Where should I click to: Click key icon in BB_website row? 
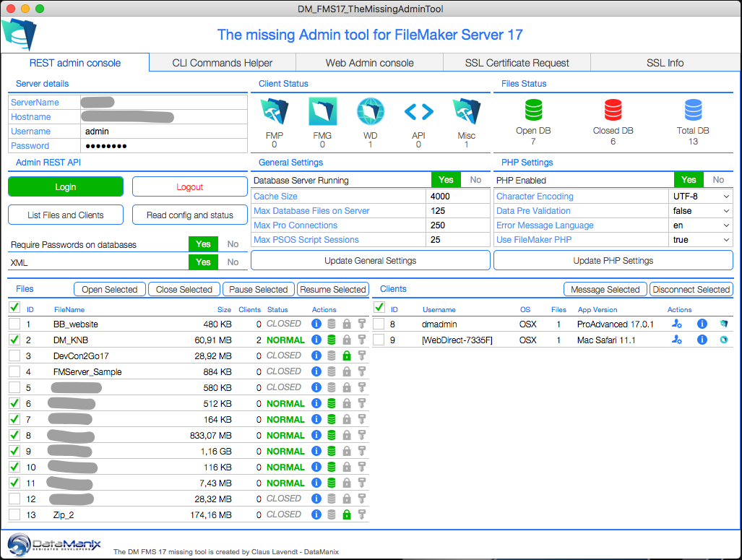click(x=362, y=324)
